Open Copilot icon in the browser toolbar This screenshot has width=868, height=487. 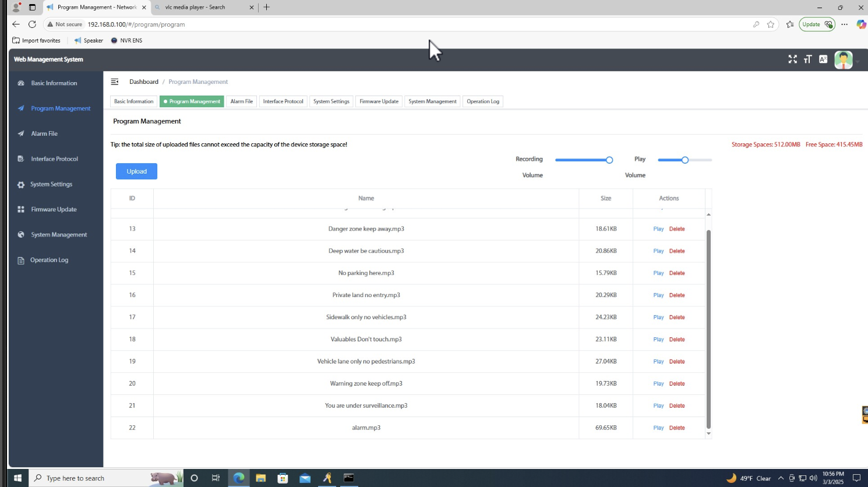pyautogui.click(x=861, y=24)
